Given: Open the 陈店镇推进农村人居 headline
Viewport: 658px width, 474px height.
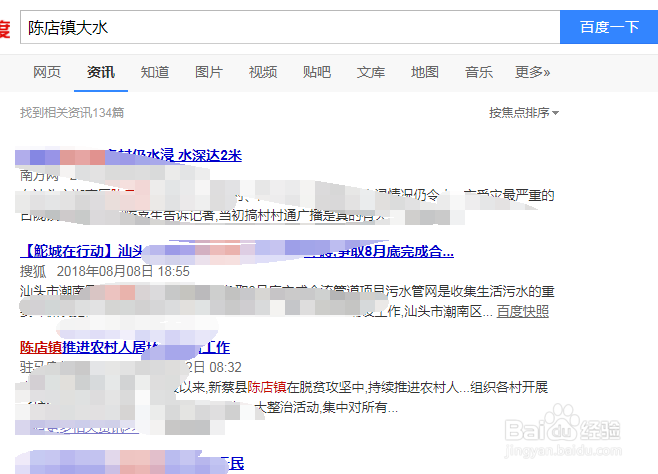Looking at the screenshot, I should (125, 347).
